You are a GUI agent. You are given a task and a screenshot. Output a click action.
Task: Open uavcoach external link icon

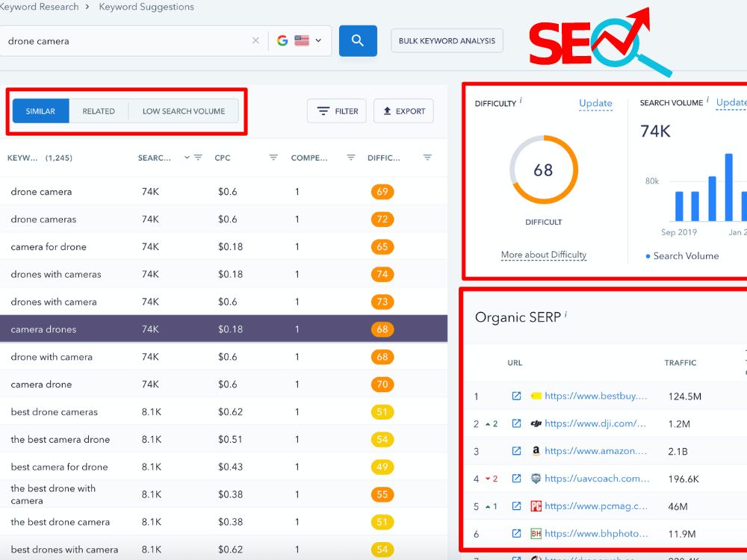click(516, 478)
